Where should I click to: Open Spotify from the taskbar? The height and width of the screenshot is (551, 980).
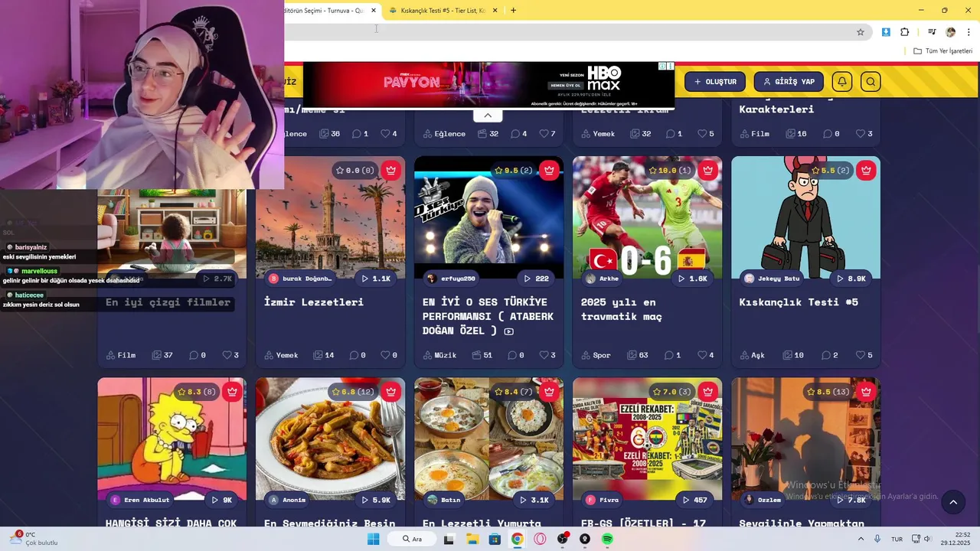coord(608,540)
